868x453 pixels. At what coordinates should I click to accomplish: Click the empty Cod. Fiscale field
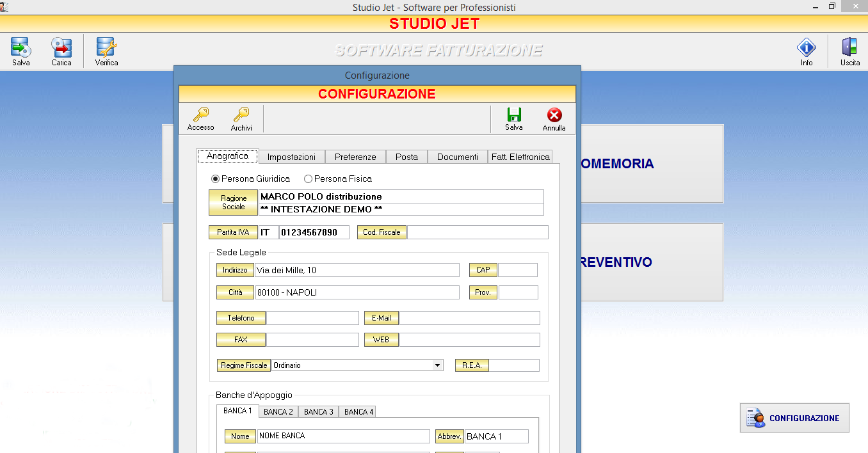pyautogui.click(x=478, y=232)
